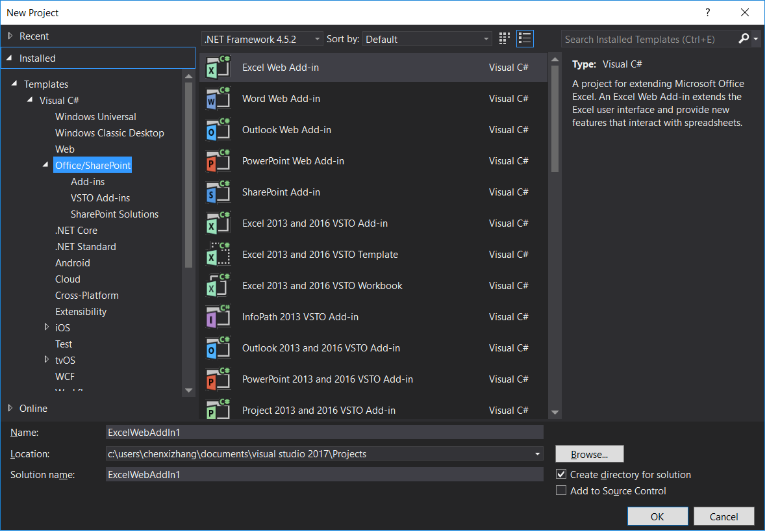Select VSTO Add-ins in the tree
Image resolution: width=767 pixels, height=532 pixels.
pyautogui.click(x=100, y=198)
